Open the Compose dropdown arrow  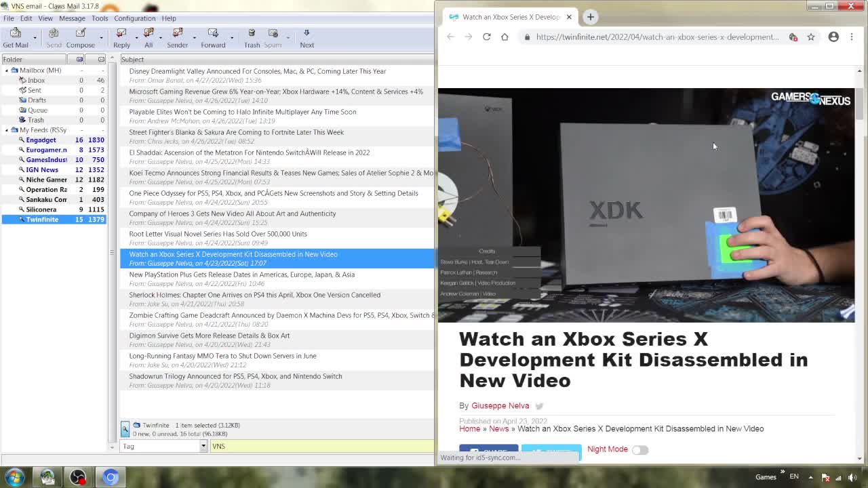101,38
